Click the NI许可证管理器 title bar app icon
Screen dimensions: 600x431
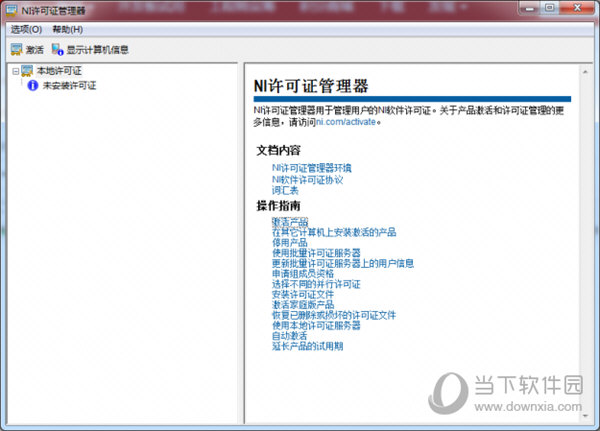coord(11,10)
